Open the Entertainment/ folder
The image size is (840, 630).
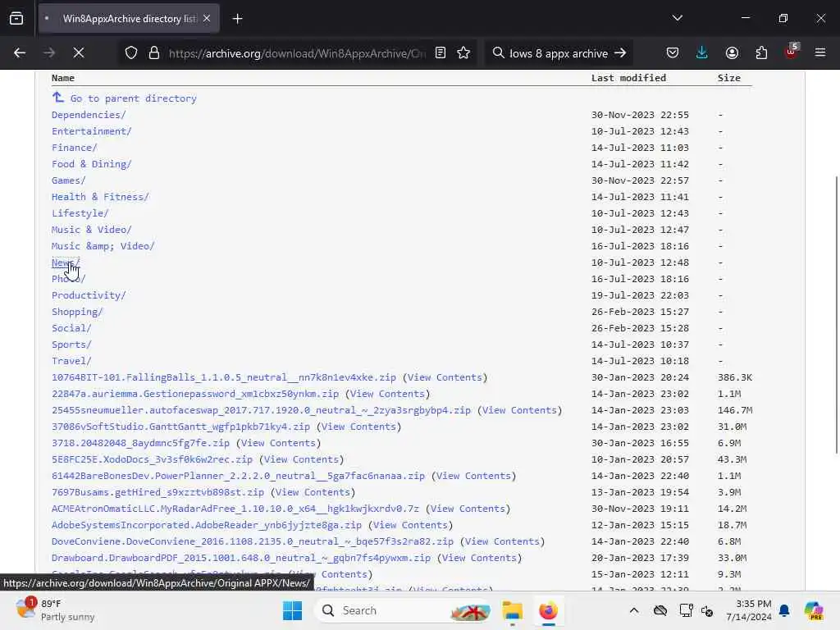pyautogui.click(x=92, y=131)
